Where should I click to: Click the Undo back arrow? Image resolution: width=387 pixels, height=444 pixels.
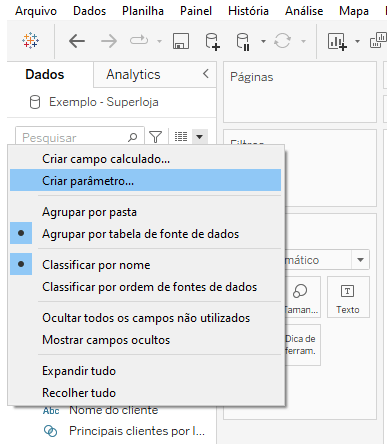point(77,41)
